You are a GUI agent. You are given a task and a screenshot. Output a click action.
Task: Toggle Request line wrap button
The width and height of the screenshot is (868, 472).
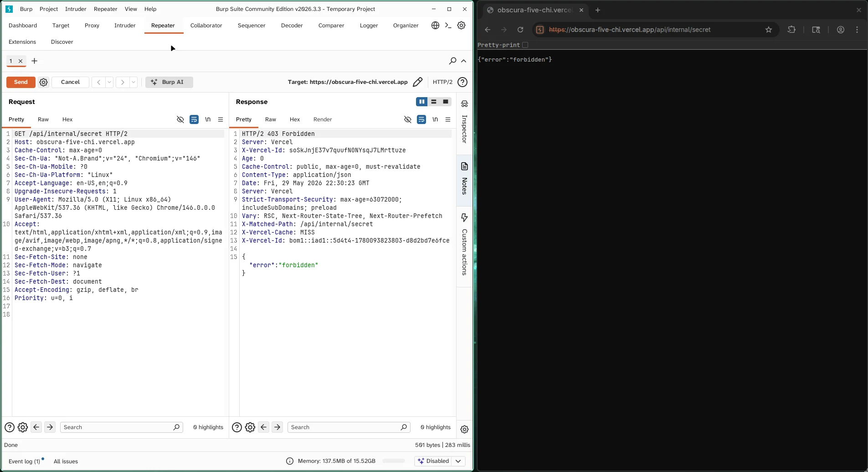[x=194, y=119]
